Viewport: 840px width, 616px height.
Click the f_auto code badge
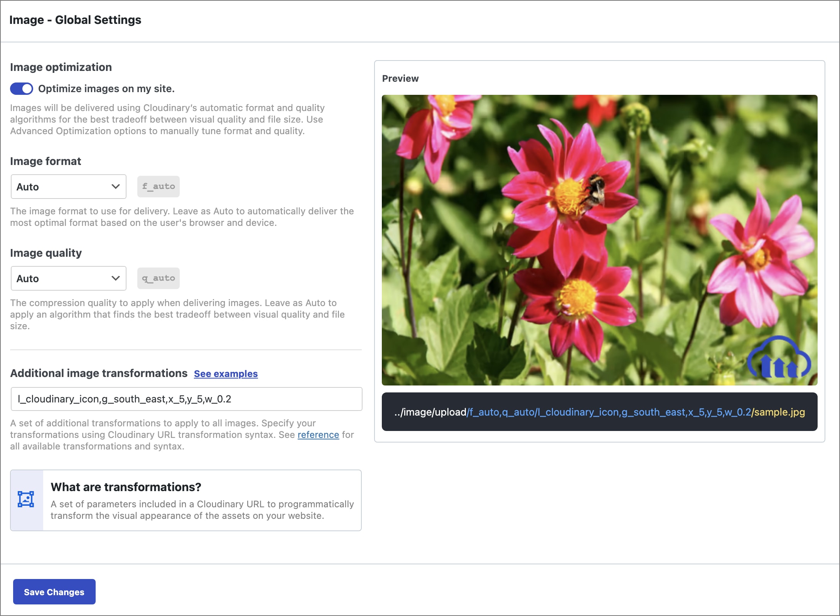tap(159, 187)
